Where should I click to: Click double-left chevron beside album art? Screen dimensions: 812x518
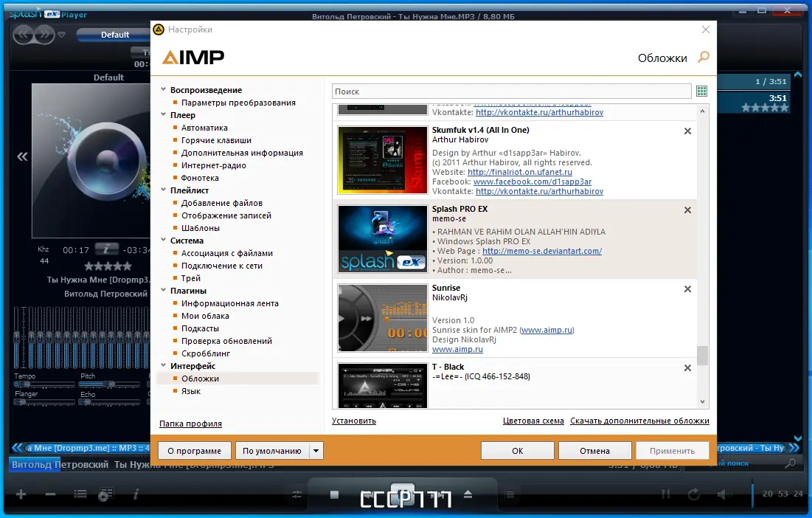pos(22,156)
